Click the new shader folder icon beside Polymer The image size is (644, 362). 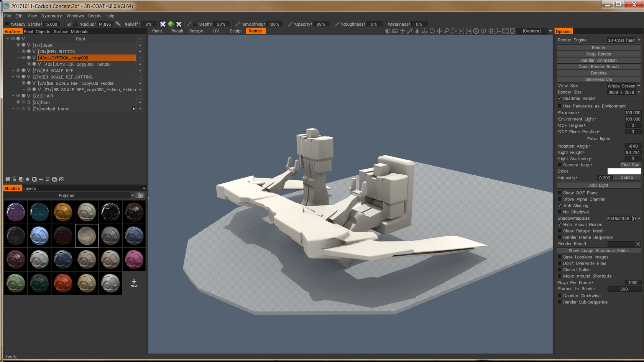tap(140, 196)
